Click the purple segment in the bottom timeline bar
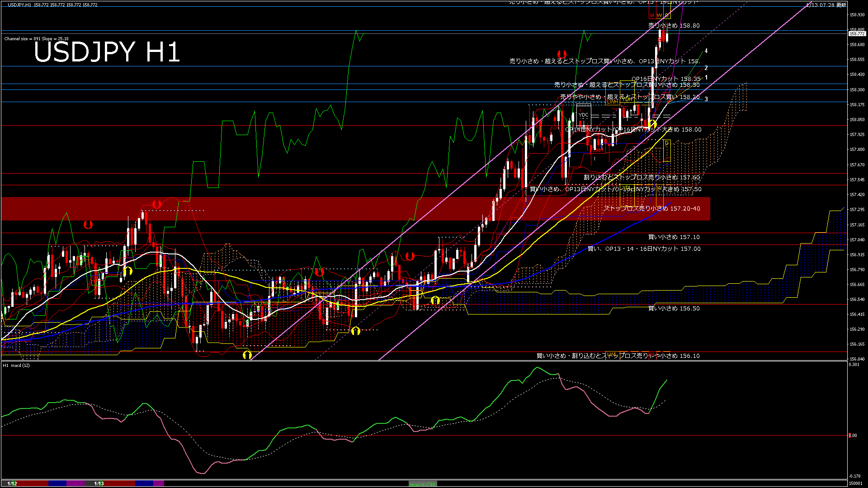868x488 pixels. pyautogui.click(x=75, y=483)
